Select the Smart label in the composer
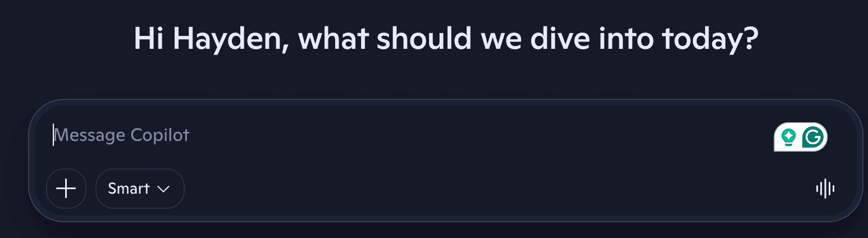Screen dimensions: 868x238 [129, 189]
